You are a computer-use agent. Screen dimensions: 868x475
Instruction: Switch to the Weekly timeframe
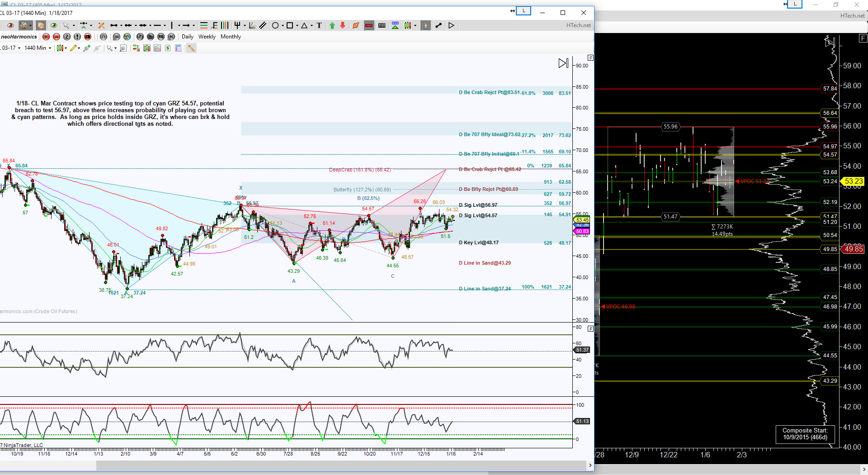[207, 37]
